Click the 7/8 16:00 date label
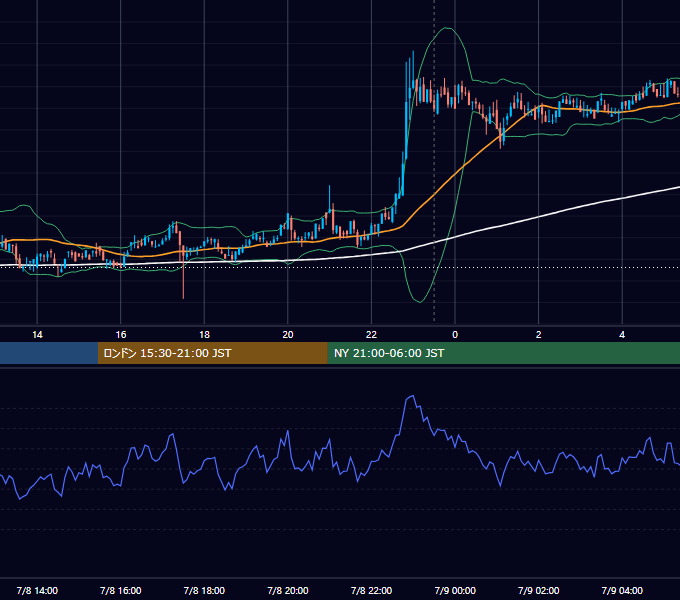The image size is (680, 600). 121,590
